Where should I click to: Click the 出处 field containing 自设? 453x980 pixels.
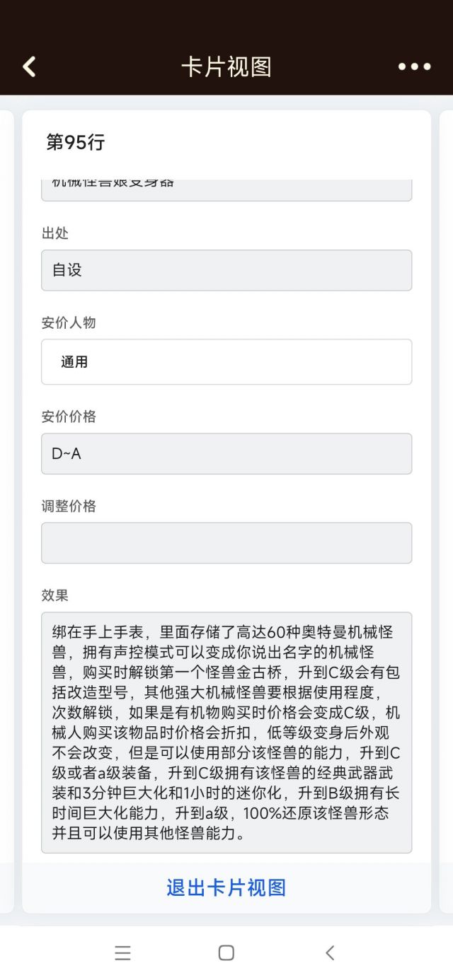[x=226, y=270]
